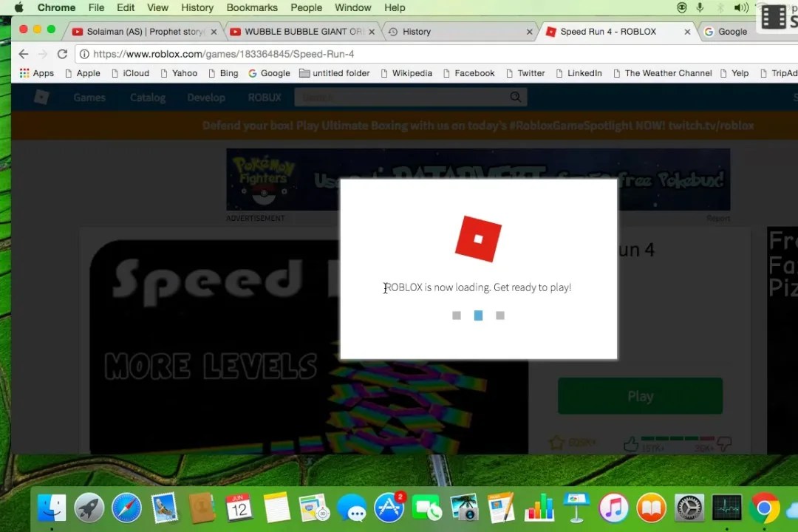798x532 pixels.
Task: Open Photo Booth icon in the dock
Action: tap(464, 508)
